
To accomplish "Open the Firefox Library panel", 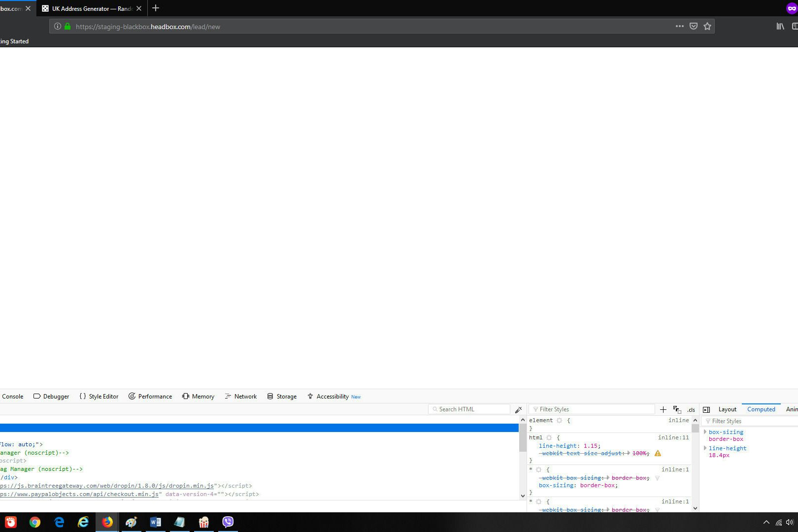I will tap(780, 26).
